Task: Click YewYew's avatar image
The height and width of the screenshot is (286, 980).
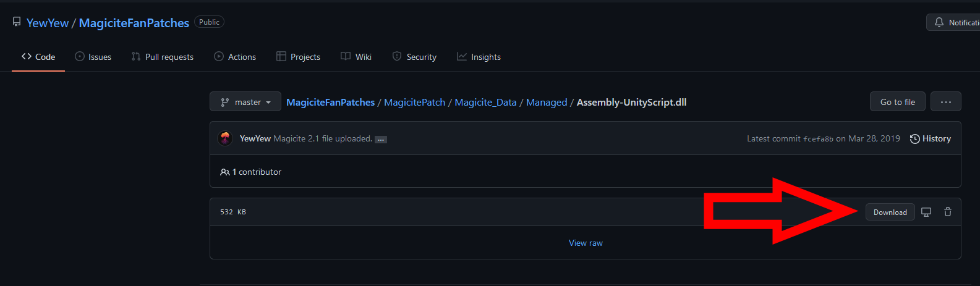Action: pyautogui.click(x=225, y=138)
